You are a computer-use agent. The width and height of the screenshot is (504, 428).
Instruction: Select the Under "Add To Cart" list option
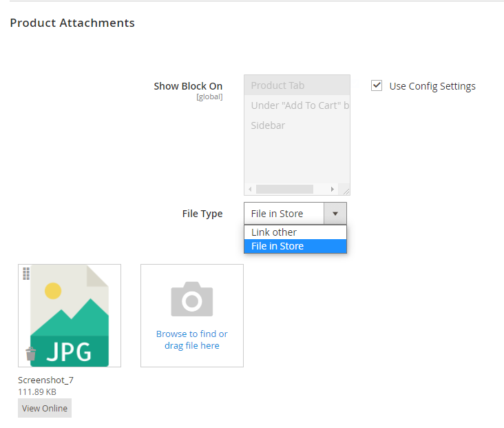coord(297,105)
